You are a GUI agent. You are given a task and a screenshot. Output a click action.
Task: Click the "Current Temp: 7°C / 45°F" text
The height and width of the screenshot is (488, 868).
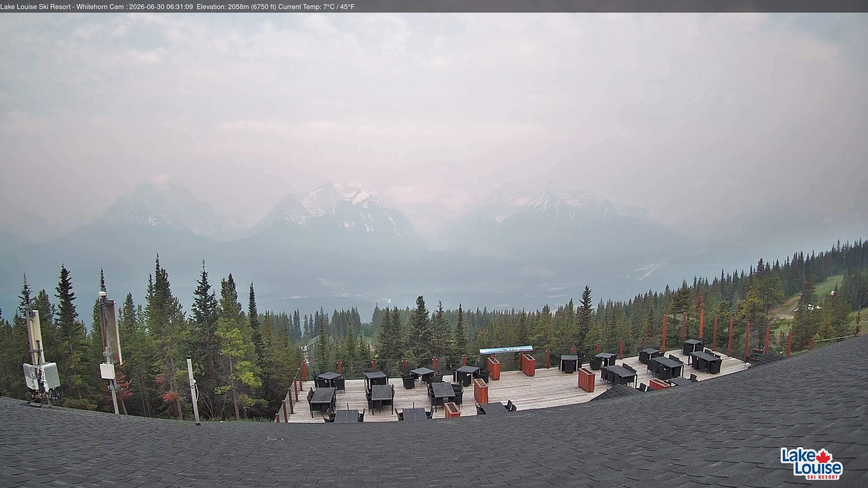point(316,7)
